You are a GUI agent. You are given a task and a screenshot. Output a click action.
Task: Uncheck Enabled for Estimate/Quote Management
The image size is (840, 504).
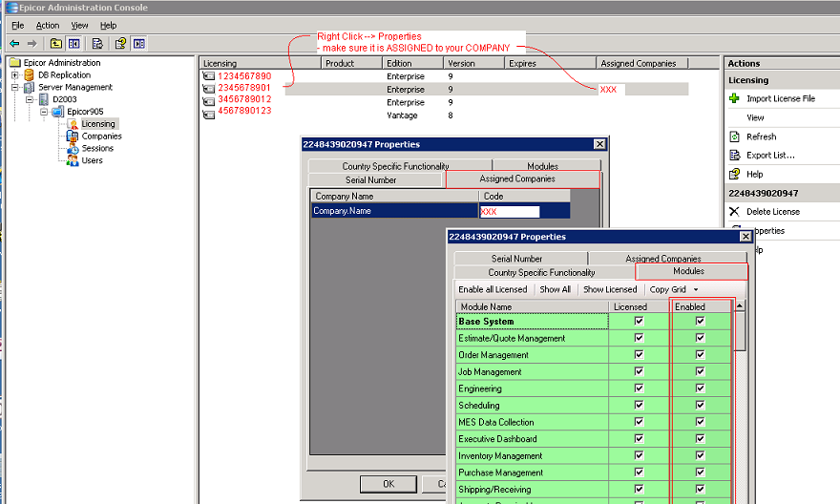click(x=700, y=338)
